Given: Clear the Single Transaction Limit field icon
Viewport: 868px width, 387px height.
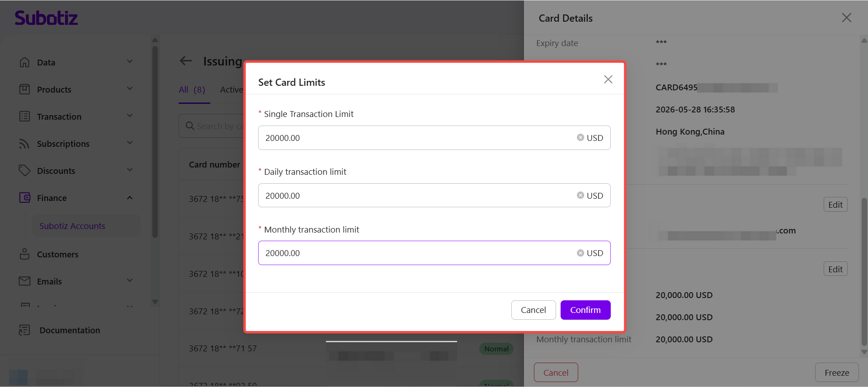Looking at the screenshot, I should click(x=580, y=137).
